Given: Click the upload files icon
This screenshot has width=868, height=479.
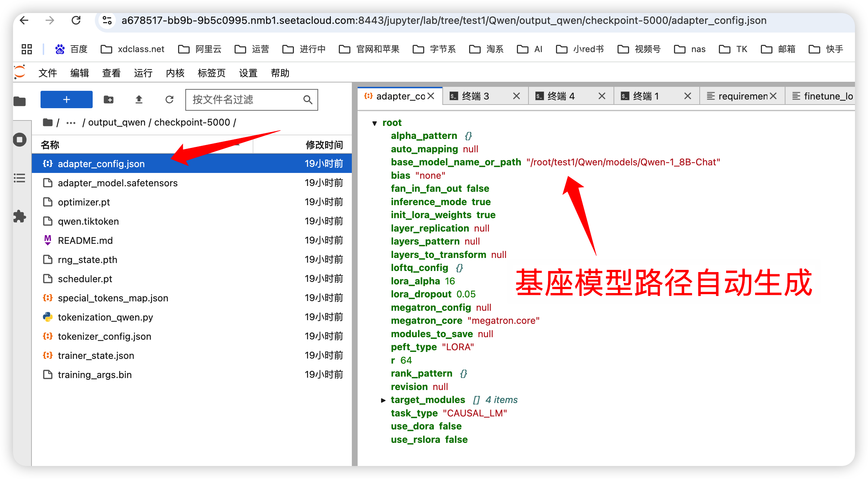Looking at the screenshot, I should [139, 99].
